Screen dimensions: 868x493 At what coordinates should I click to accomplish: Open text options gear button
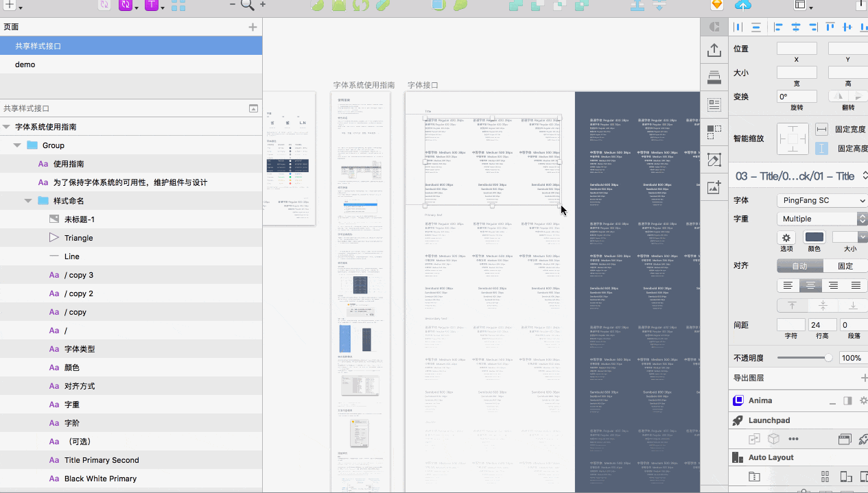point(786,237)
